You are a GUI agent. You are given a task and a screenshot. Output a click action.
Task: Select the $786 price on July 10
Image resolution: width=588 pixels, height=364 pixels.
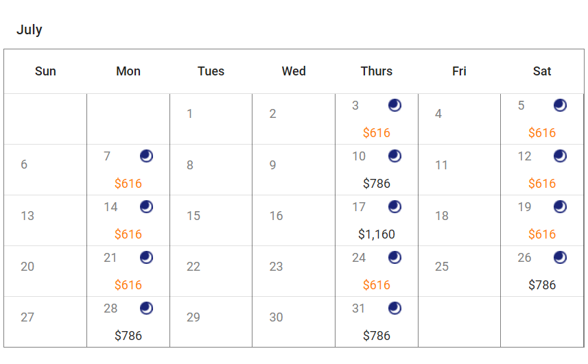pos(377,184)
